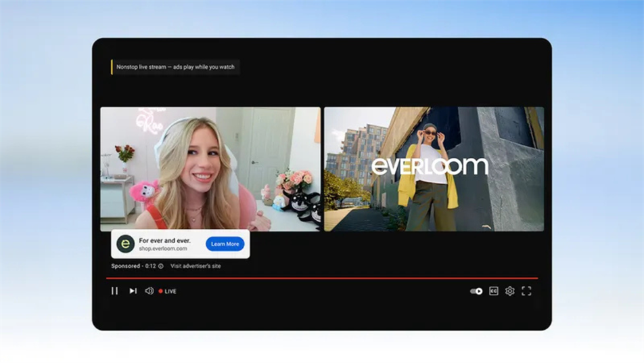Click the red LIVE indicator
The width and height of the screenshot is (644, 363).
coord(167,291)
